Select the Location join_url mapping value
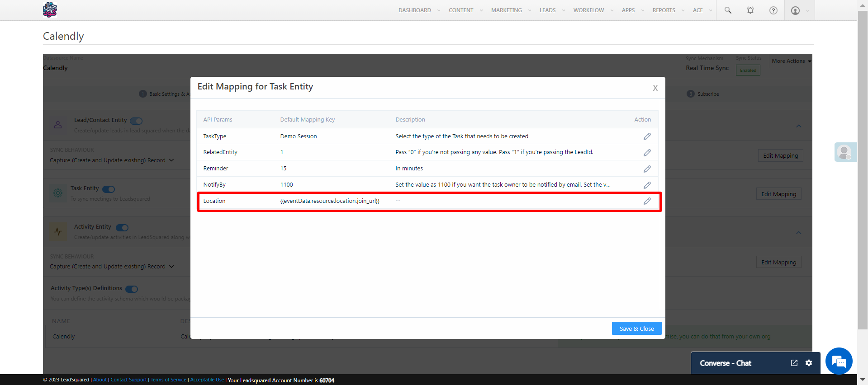 pos(330,201)
